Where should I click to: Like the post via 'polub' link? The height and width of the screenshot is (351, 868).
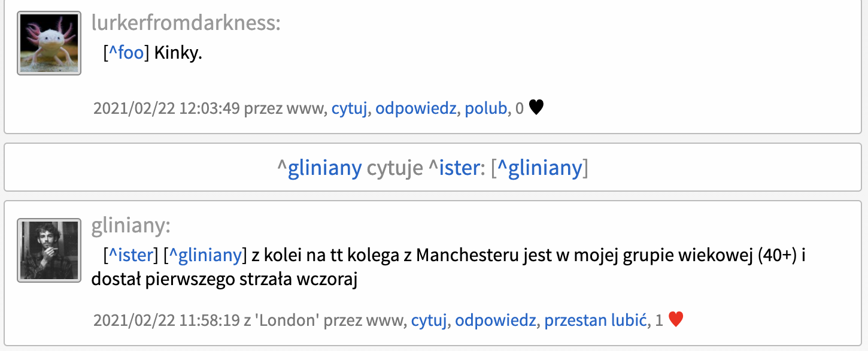click(485, 109)
